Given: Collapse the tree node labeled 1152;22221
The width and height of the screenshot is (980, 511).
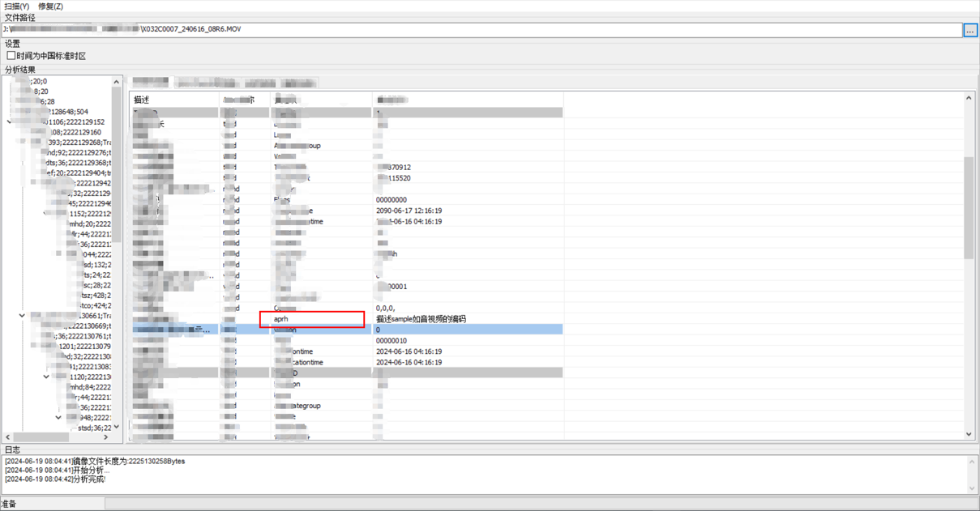Looking at the screenshot, I should [x=46, y=214].
